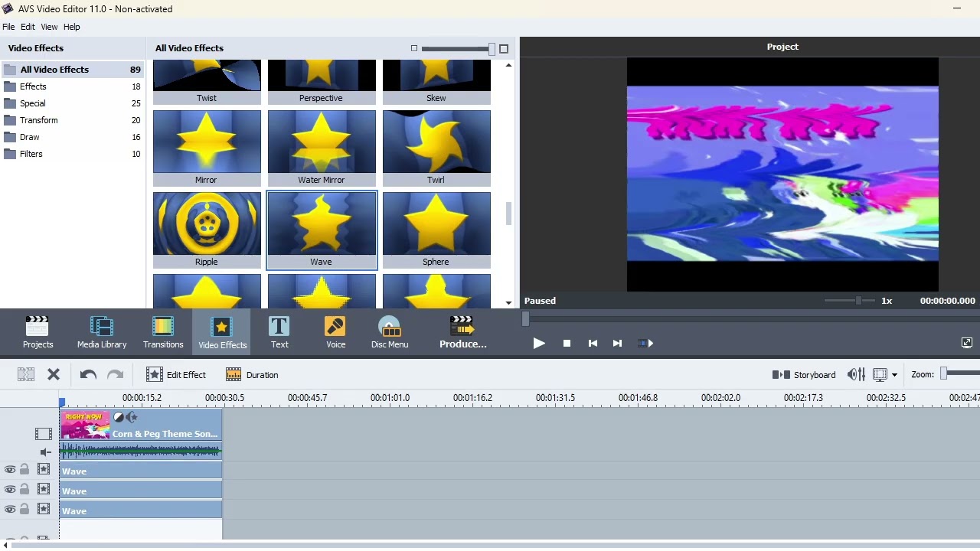Open the Text tool
Viewport: 980px width, 551px height.
(279, 332)
